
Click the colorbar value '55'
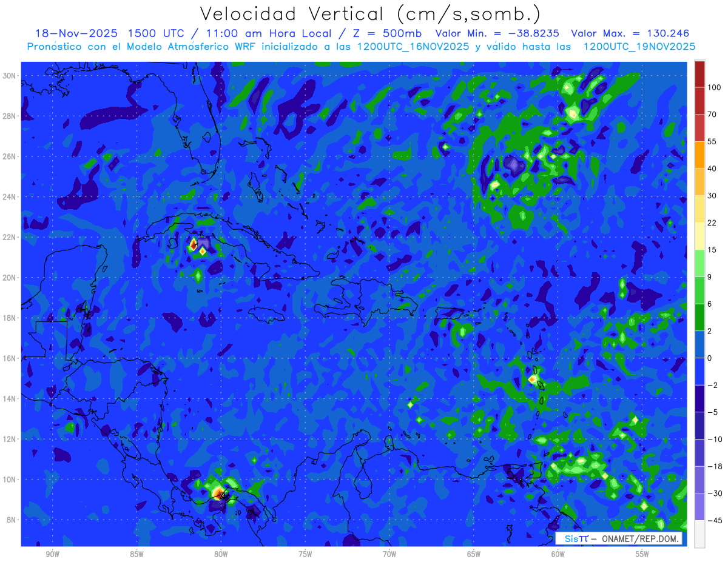point(712,141)
